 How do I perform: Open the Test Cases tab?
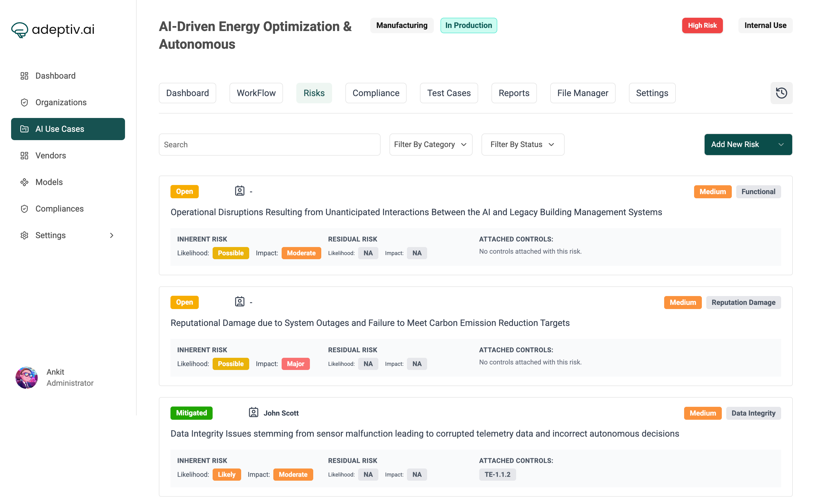(449, 93)
